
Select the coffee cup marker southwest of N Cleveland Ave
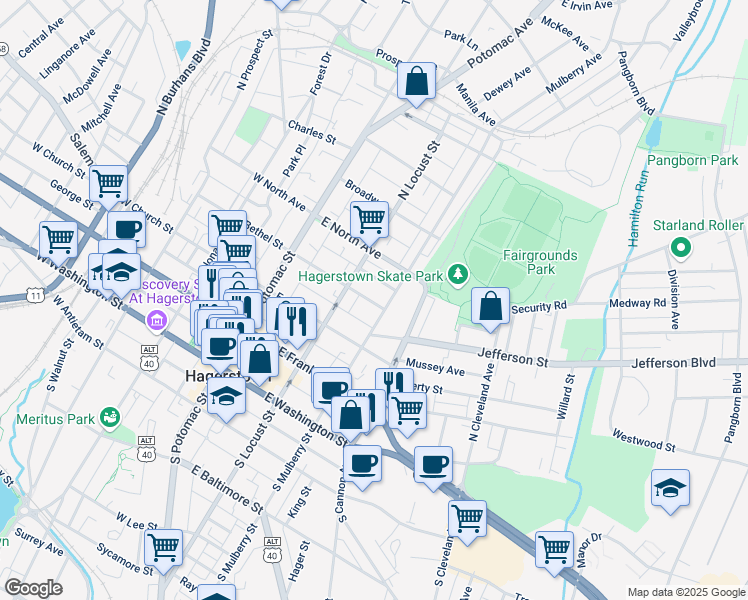[x=433, y=466]
